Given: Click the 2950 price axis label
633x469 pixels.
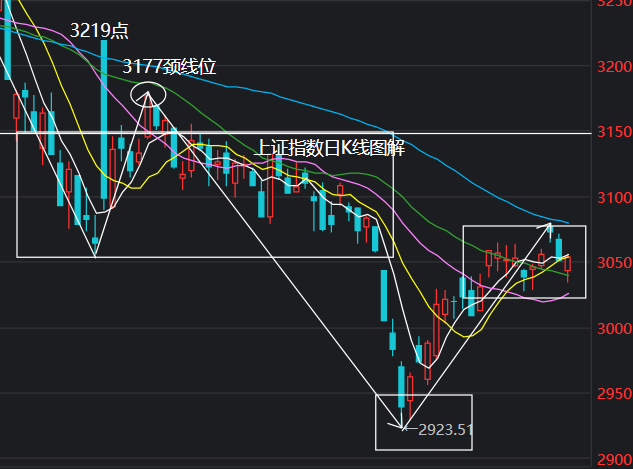Looking at the screenshot, I should click(615, 394).
